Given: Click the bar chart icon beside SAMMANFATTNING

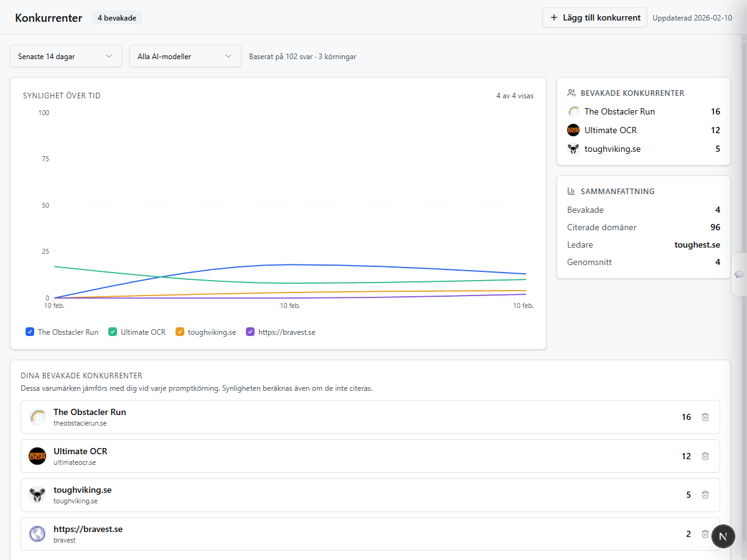Looking at the screenshot, I should click(x=571, y=191).
